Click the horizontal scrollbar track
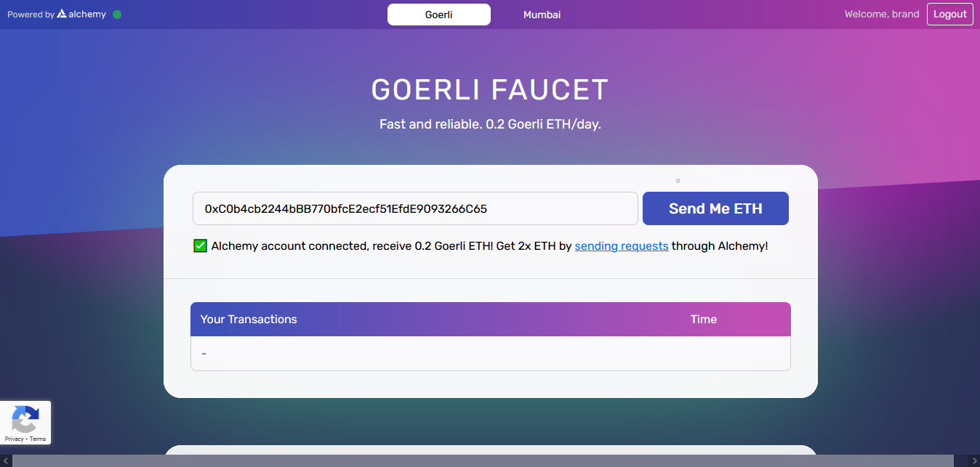The image size is (980, 467). [490, 460]
